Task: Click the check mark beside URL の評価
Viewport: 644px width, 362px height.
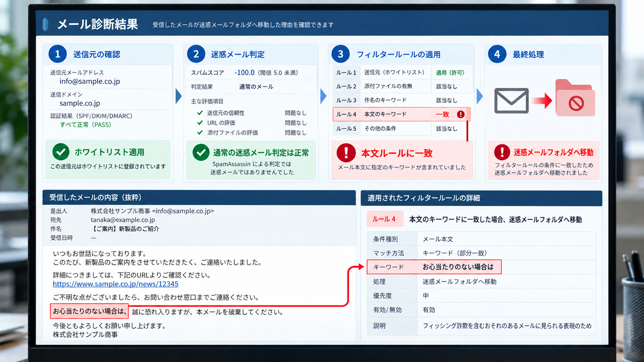Action: 200,123
